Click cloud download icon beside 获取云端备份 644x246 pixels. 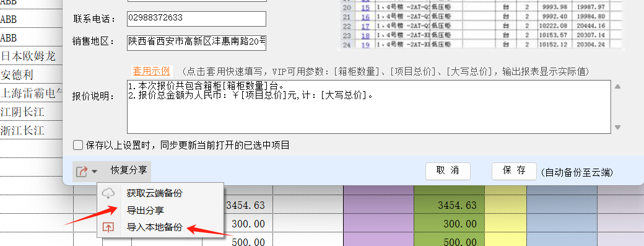click(108, 193)
